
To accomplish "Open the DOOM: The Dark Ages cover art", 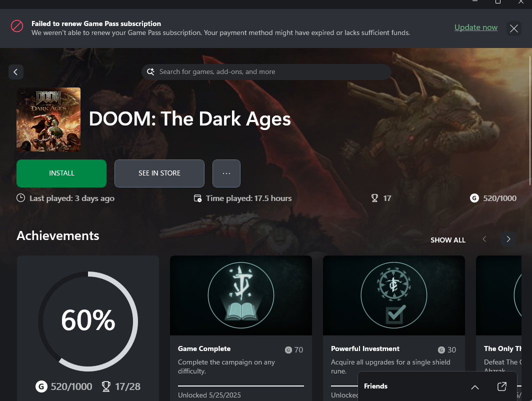I will click(48, 119).
